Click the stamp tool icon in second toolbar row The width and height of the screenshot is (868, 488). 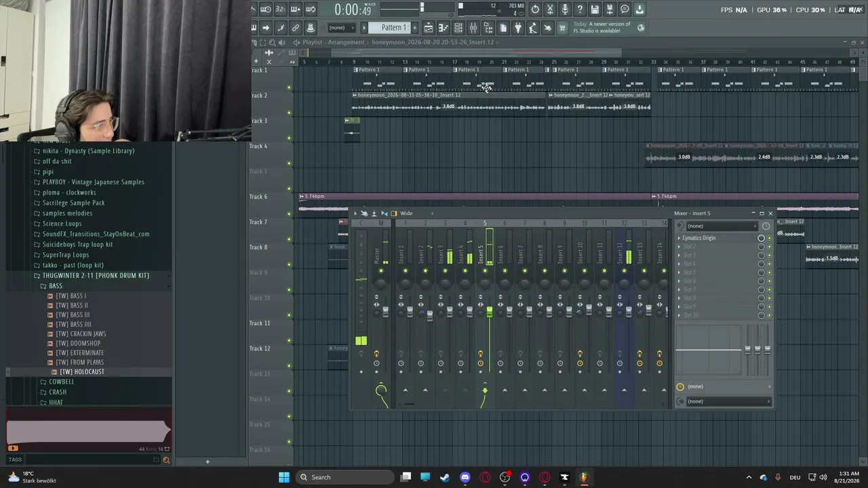tap(311, 28)
